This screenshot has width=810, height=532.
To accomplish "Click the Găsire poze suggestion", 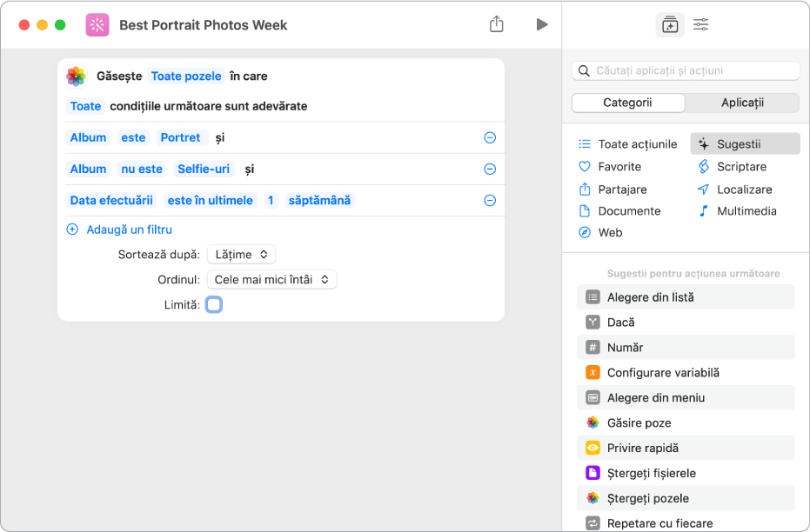I will click(639, 423).
